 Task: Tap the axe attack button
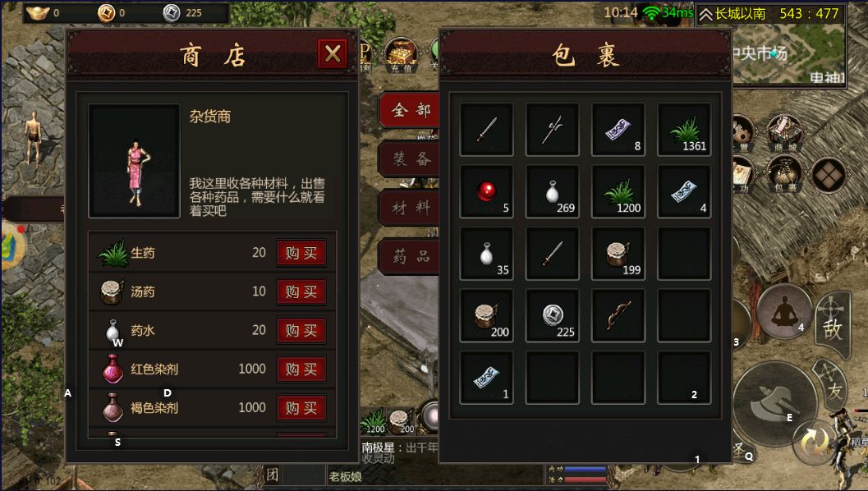(x=774, y=403)
